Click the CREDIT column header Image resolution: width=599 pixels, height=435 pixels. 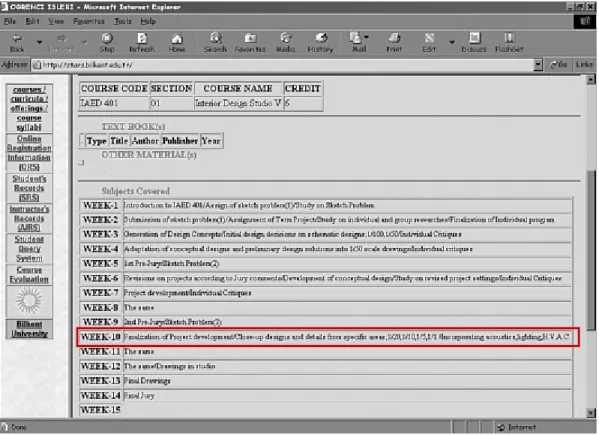click(x=303, y=89)
